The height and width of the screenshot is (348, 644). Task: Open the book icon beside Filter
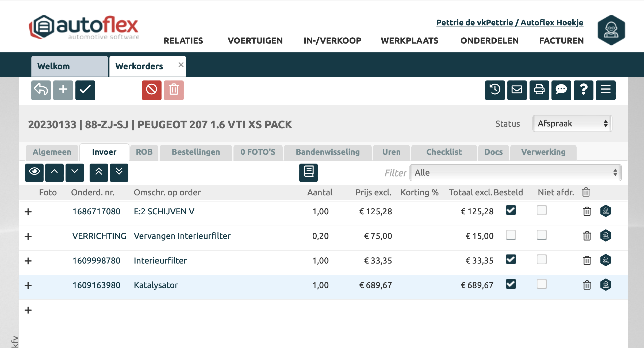point(308,172)
